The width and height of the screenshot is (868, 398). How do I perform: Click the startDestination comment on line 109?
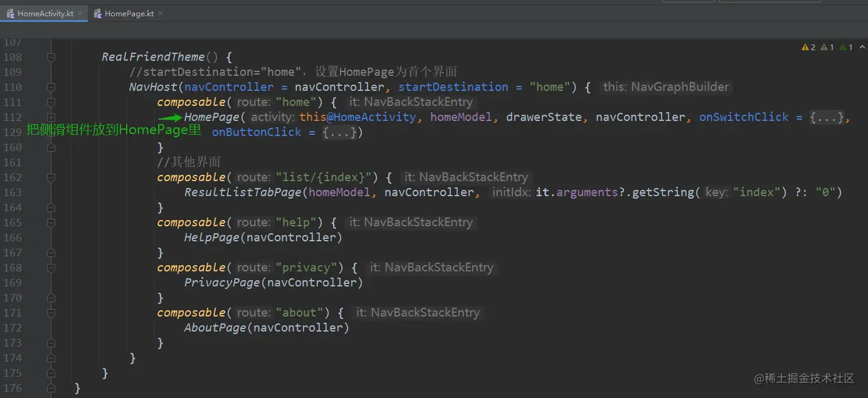pyautogui.click(x=293, y=72)
